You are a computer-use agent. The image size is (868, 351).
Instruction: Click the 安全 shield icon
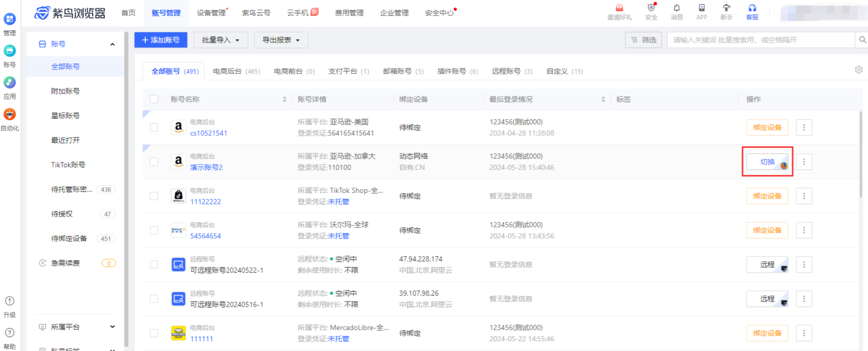(x=651, y=8)
